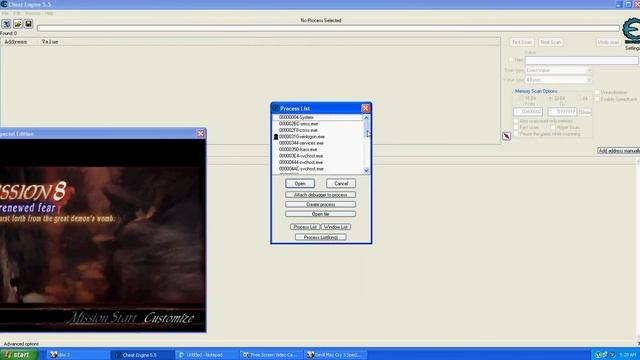Click system tray icons near clock

(x=605, y=355)
